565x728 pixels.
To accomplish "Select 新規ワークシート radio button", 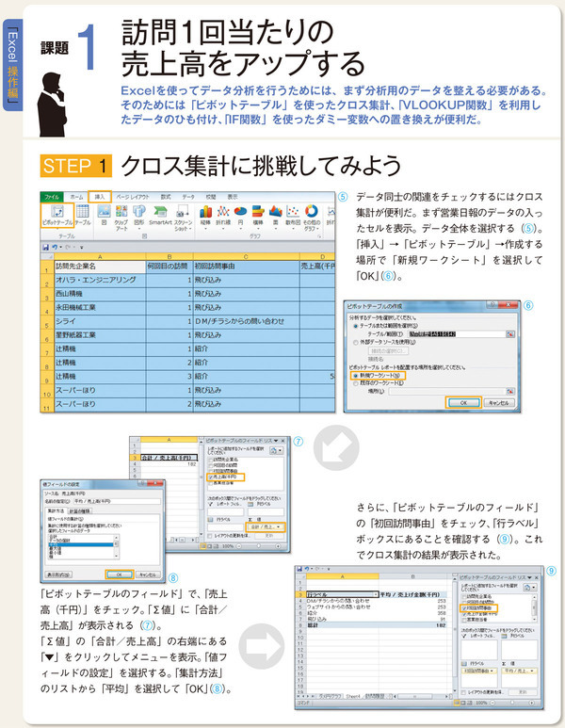I will tap(356, 375).
